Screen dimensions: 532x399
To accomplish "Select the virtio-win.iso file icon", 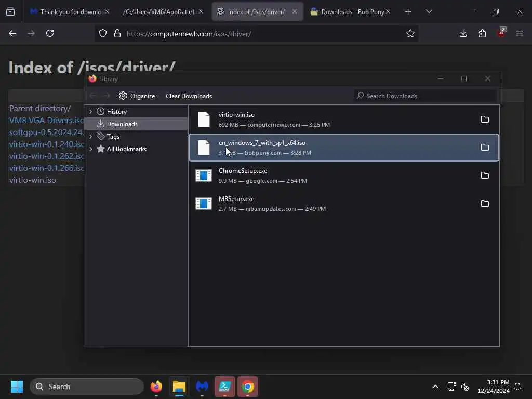I will [x=204, y=119].
